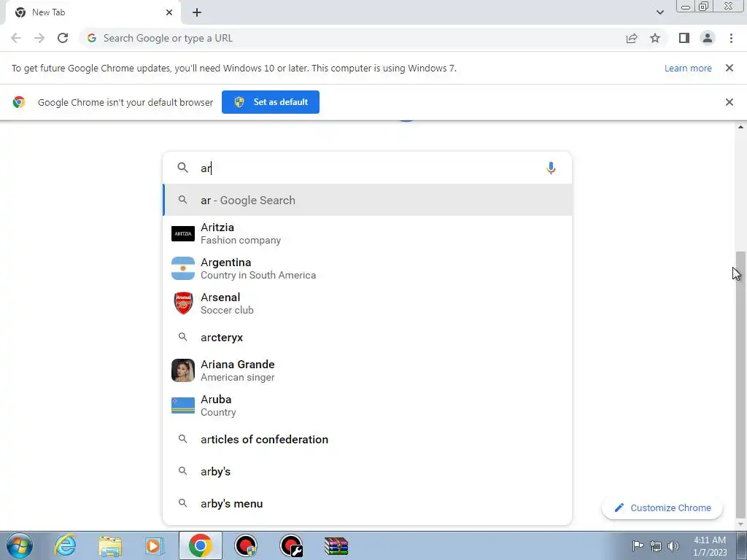The height and width of the screenshot is (560, 747).
Task: Click the page vertical scrollbar thumb
Action: tap(740, 384)
